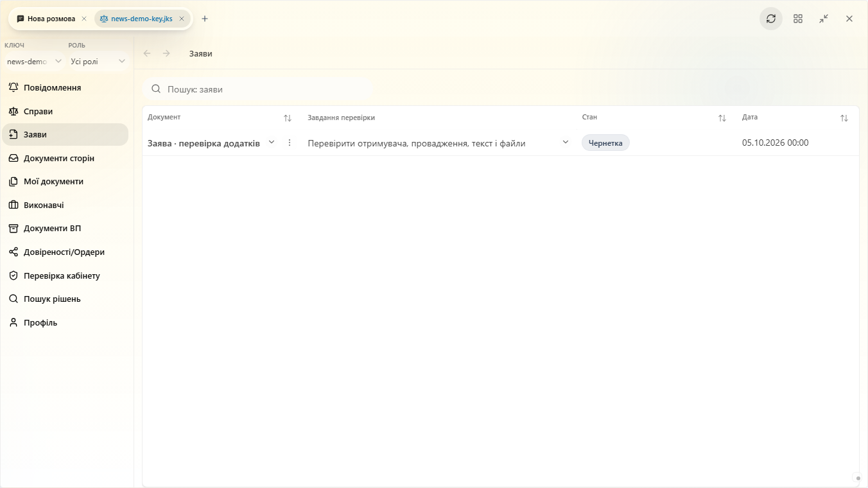Screen dimensions: 868x488
Task: Sort the table by the Стан column
Action: coord(722,118)
